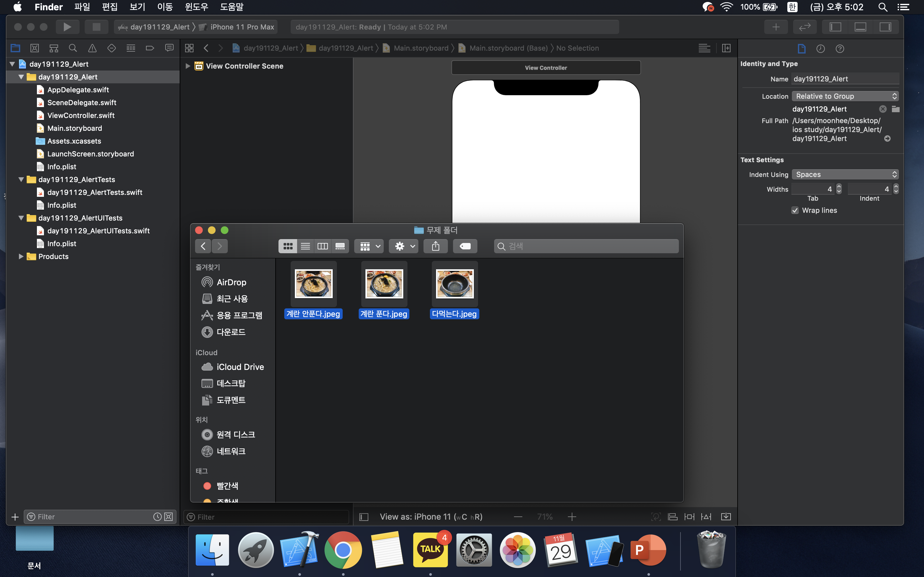Image resolution: width=924 pixels, height=577 pixels.
Task: Open the History inspector clock icon
Action: 820,48
